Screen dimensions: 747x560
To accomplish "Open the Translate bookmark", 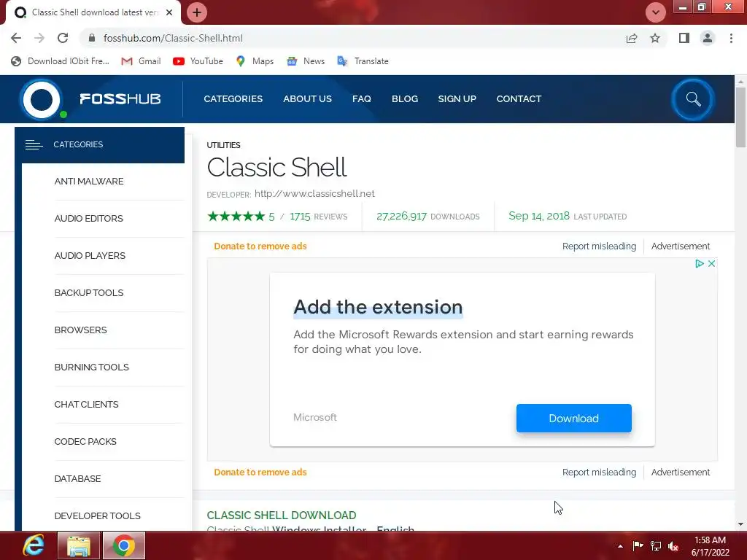I will point(363,61).
